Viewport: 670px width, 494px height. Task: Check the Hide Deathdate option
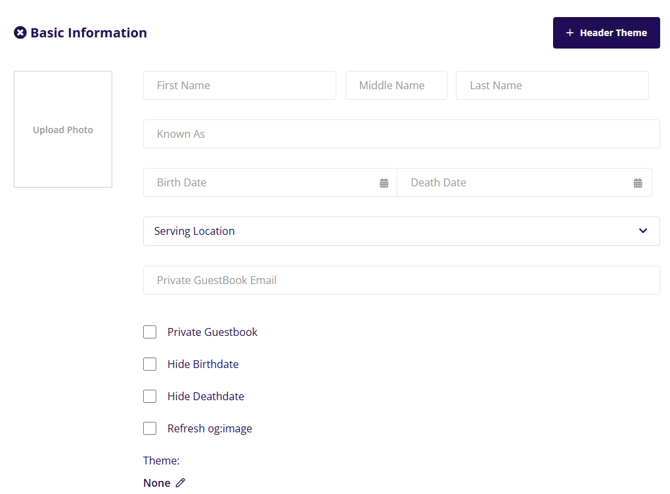coord(150,396)
